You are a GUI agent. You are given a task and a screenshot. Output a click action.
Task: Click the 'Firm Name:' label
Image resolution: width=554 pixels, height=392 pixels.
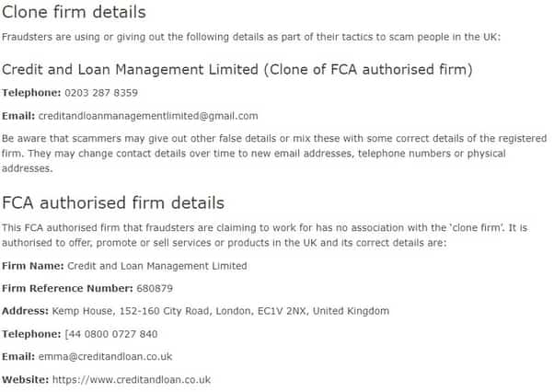coord(33,266)
